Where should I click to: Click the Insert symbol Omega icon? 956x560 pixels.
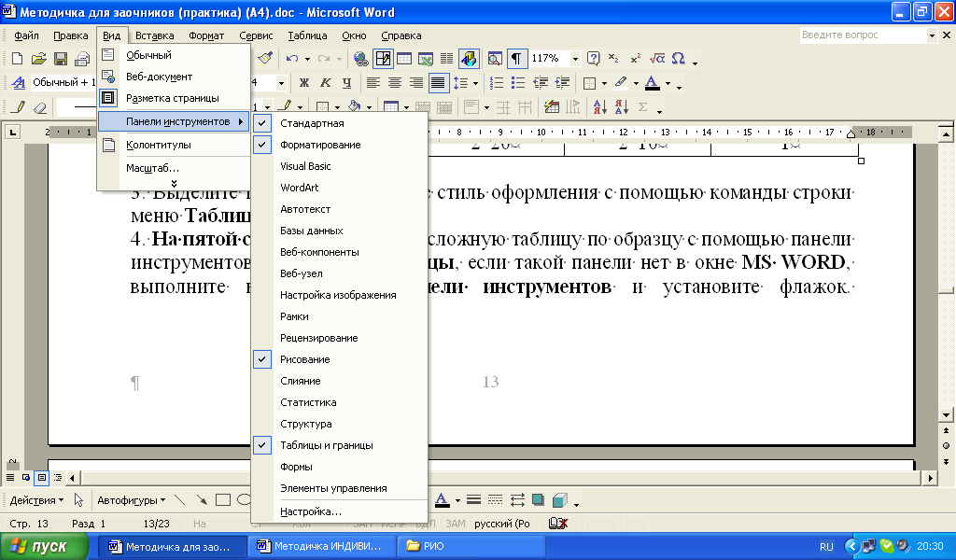coord(678,59)
